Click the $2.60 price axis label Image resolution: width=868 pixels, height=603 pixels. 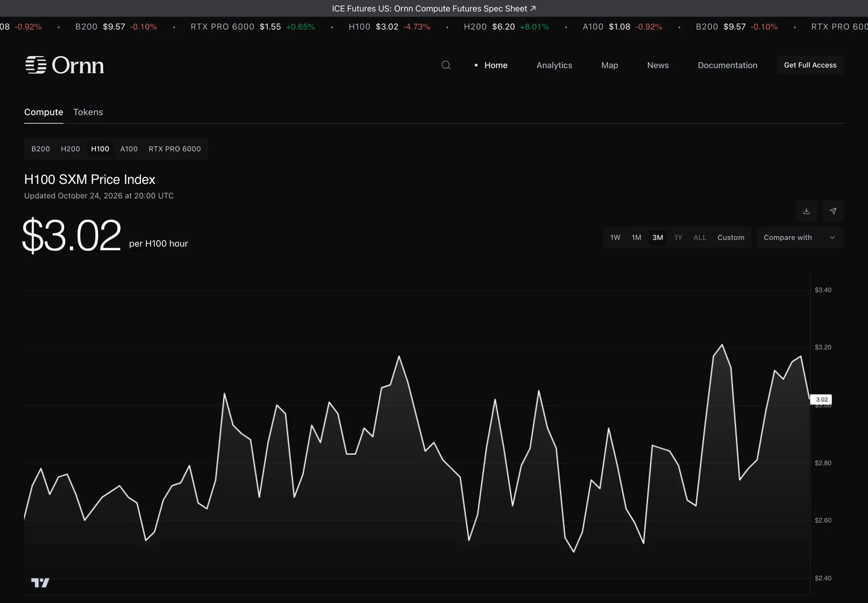tap(823, 521)
